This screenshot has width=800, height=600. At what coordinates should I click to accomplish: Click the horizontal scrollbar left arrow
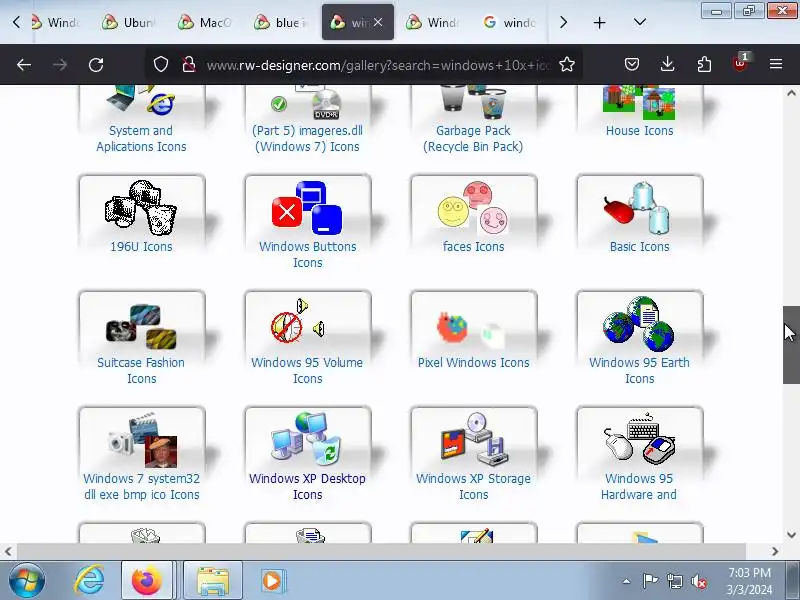click(8, 551)
